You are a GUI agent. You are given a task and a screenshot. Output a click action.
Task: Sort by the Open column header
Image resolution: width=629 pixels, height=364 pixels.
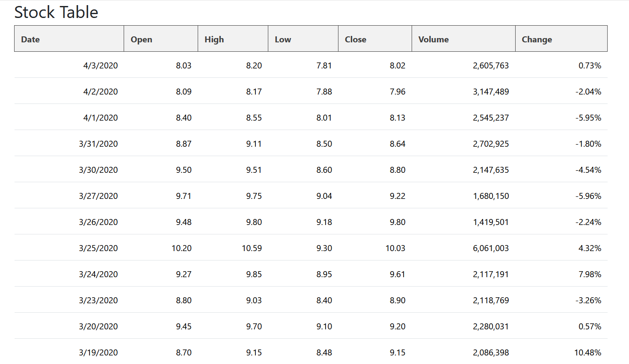[141, 39]
